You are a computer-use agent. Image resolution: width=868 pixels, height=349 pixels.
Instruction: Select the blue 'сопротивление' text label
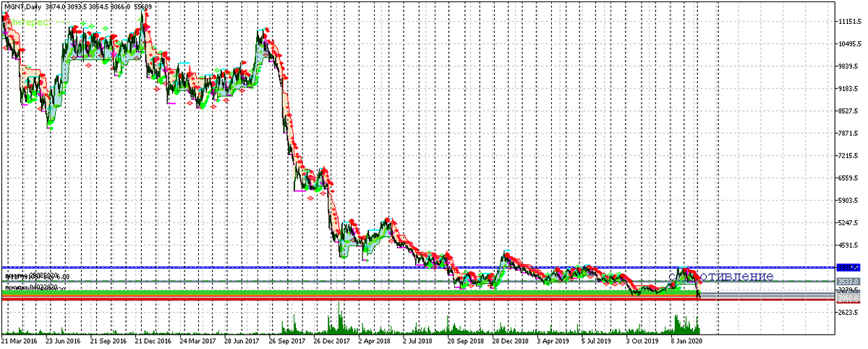coord(721,277)
